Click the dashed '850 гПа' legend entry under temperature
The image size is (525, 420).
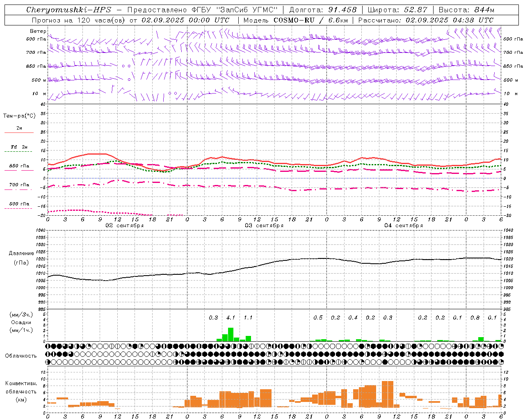pyautogui.click(x=19, y=168)
